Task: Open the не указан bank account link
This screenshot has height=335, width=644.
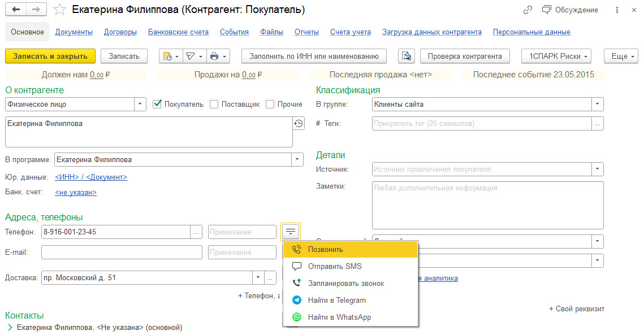Action: point(76,192)
